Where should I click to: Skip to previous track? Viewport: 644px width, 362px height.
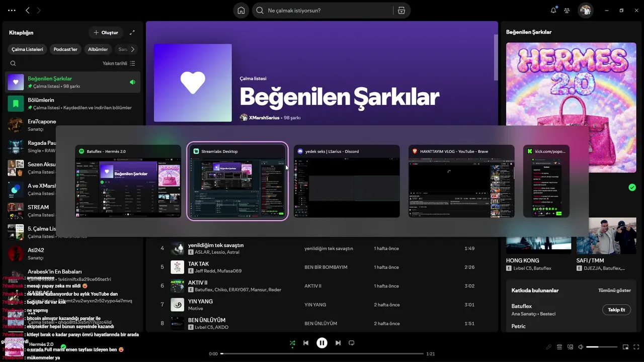point(306,343)
